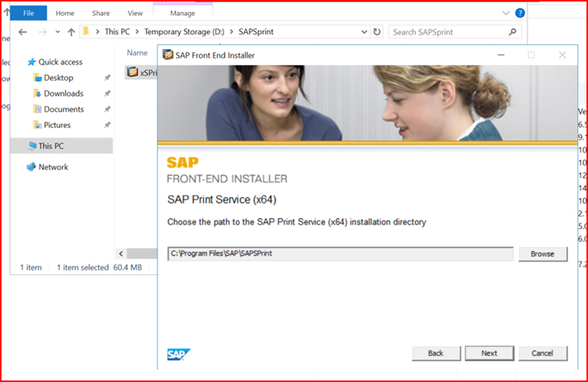The height and width of the screenshot is (382, 588).
Task: Expand address bar history dropdown
Action: (364, 32)
